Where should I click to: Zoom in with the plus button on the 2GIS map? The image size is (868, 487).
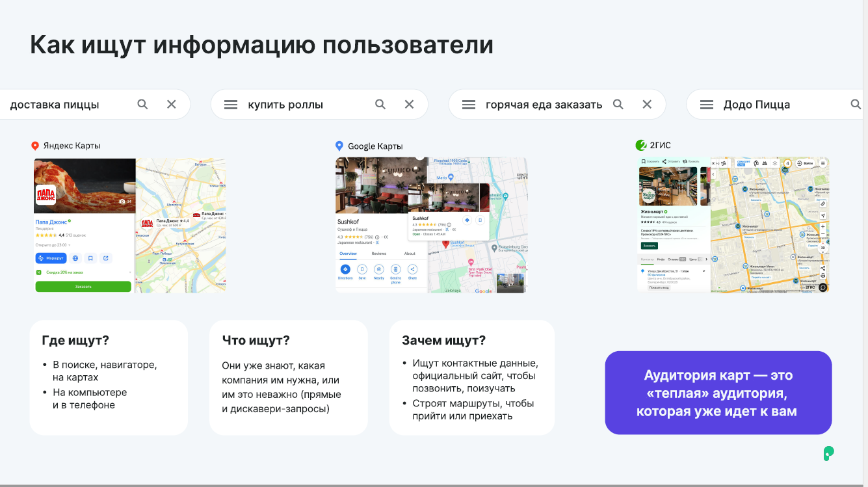point(823,226)
